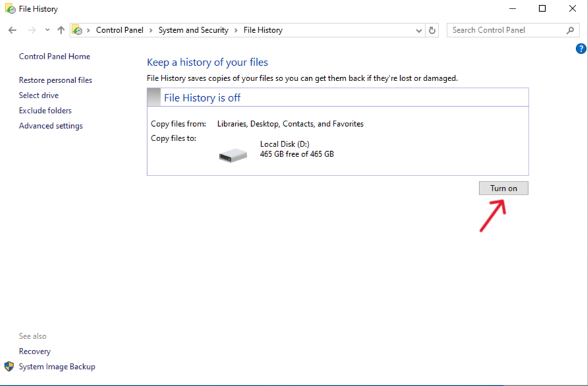Refresh the File History page

coord(432,30)
